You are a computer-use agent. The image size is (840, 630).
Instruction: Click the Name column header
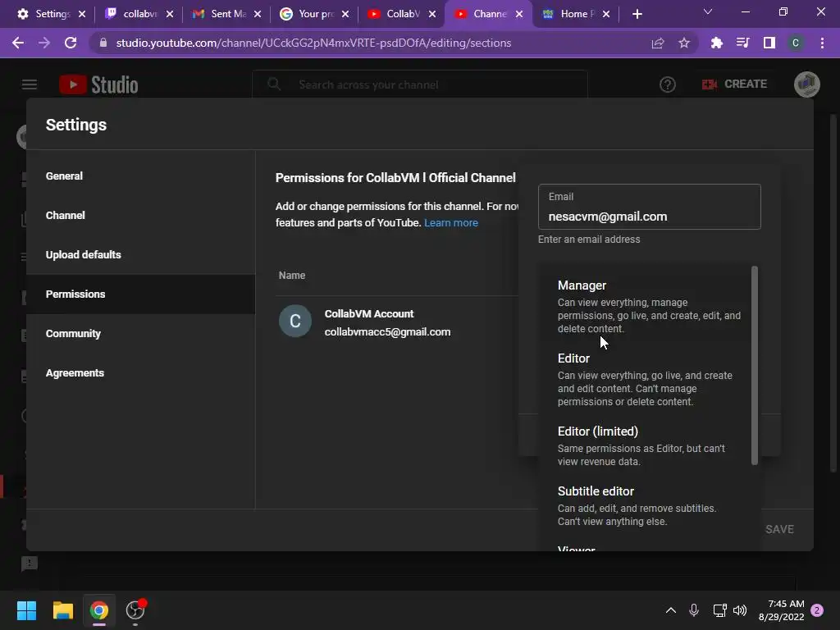(x=292, y=276)
